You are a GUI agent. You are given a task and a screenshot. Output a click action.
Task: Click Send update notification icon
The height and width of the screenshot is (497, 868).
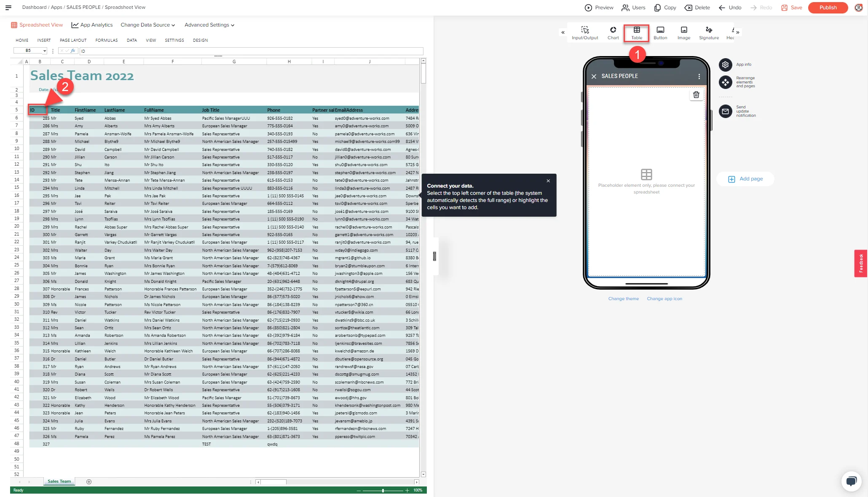pyautogui.click(x=725, y=111)
